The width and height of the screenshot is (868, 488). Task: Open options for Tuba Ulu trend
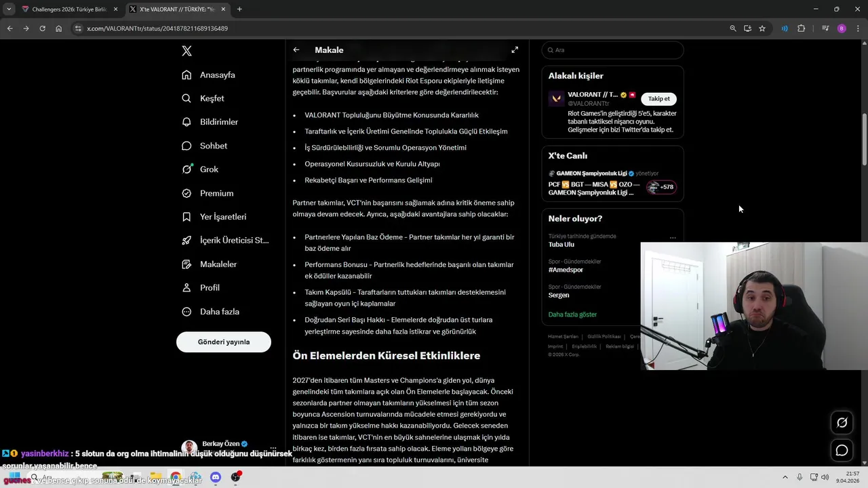[x=673, y=238]
